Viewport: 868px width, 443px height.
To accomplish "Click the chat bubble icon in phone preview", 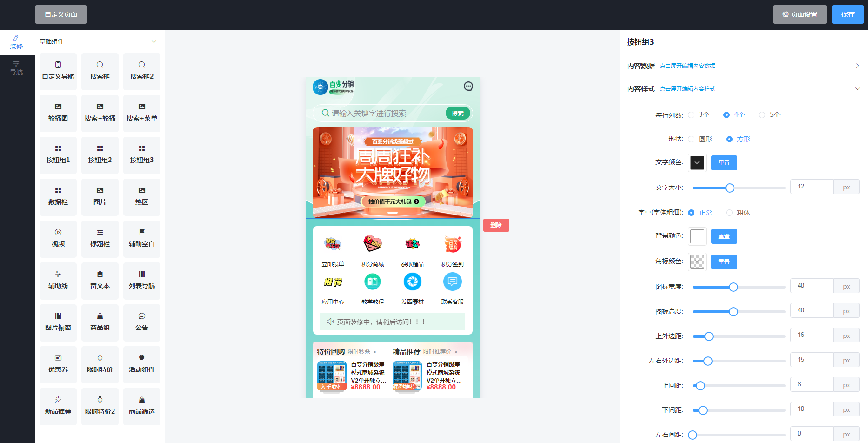I will (x=468, y=86).
